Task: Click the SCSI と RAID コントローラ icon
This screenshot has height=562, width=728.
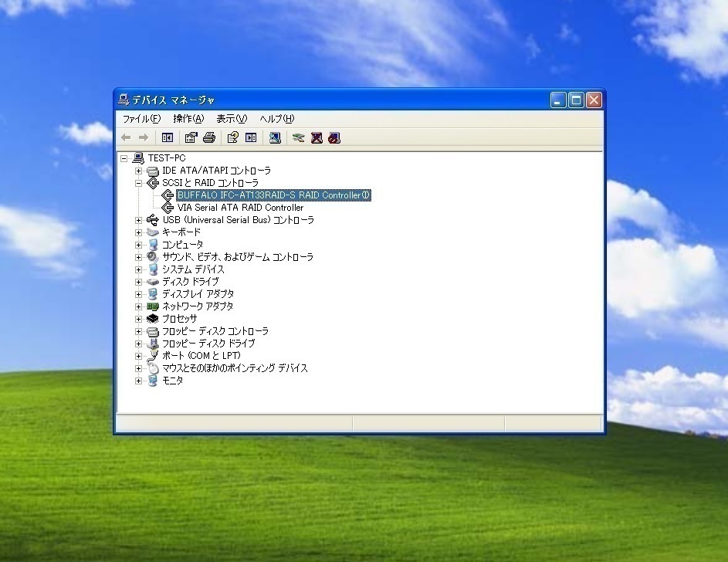Action: pyautogui.click(x=153, y=183)
